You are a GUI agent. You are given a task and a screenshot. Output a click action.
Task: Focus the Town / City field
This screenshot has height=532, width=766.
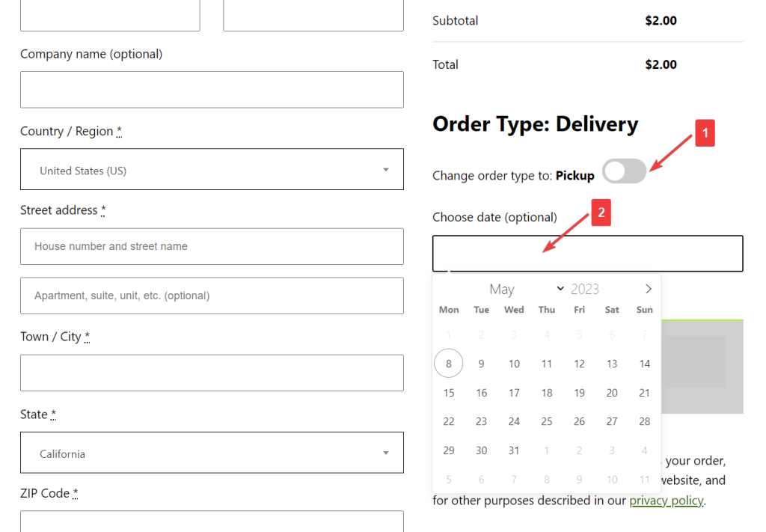click(212, 373)
